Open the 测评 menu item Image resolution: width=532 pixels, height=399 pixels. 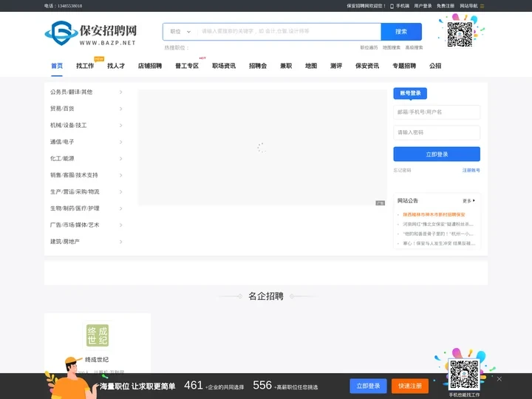[x=336, y=66]
